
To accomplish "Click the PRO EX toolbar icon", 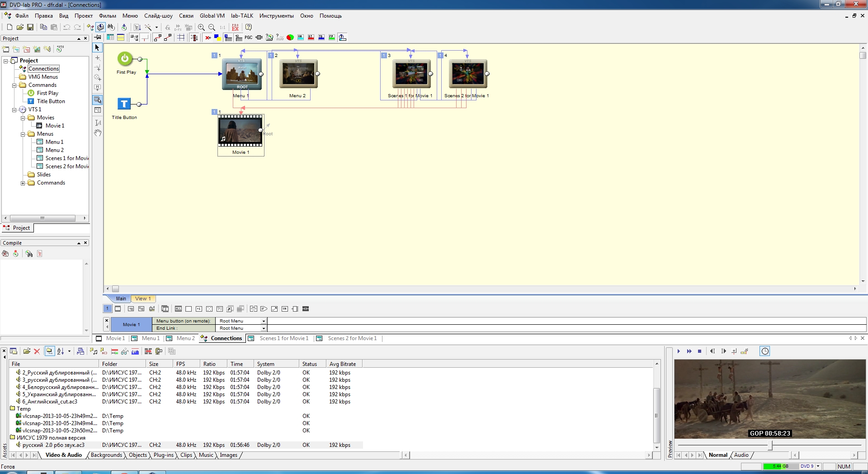I will point(235,27).
